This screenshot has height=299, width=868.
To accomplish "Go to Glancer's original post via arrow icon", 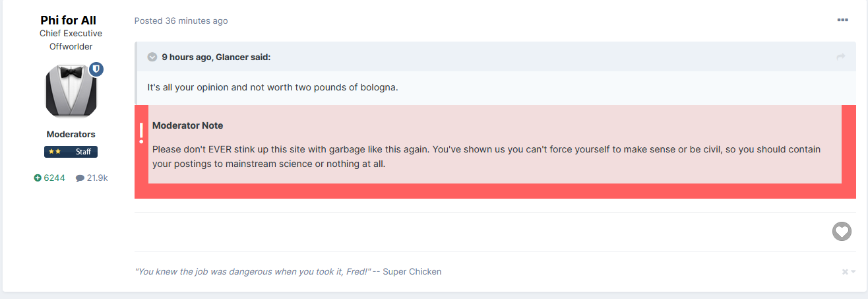I will coord(841,57).
